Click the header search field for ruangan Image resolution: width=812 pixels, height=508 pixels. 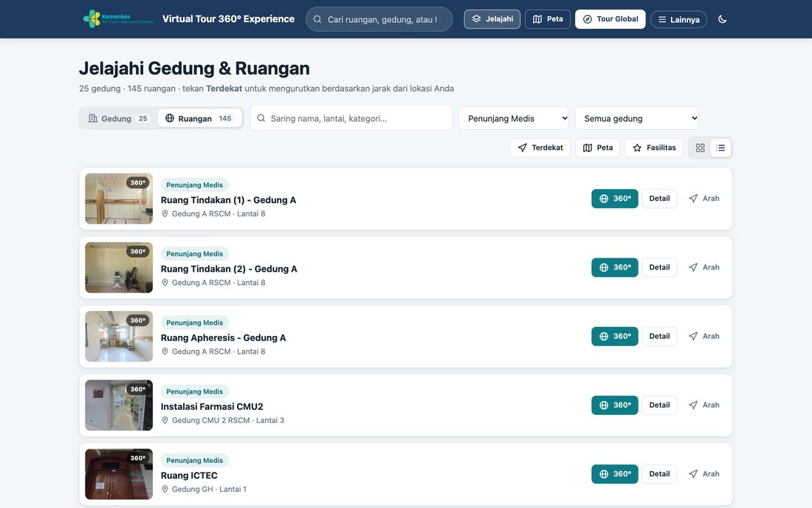tap(379, 19)
